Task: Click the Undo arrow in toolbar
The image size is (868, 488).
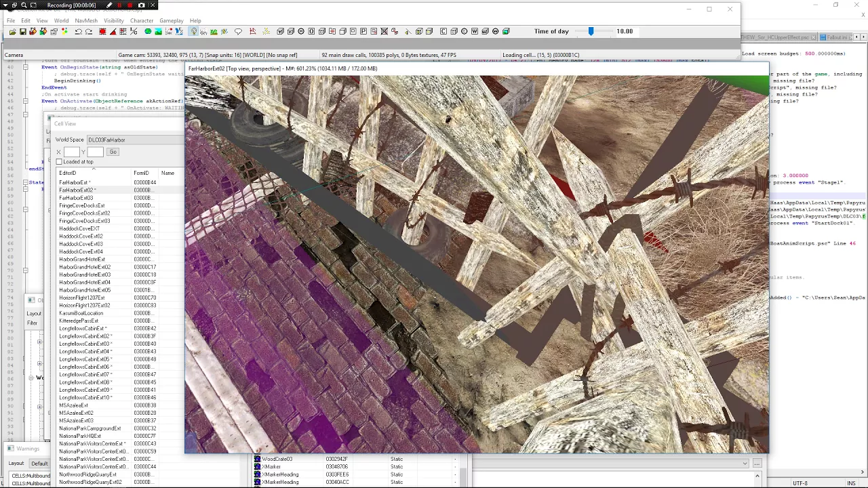Action: (79, 31)
